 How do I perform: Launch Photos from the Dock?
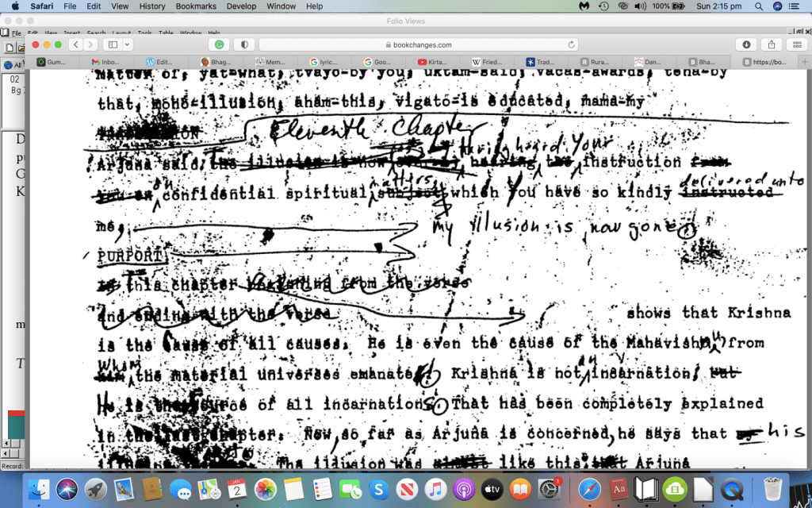(x=265, y=487)
